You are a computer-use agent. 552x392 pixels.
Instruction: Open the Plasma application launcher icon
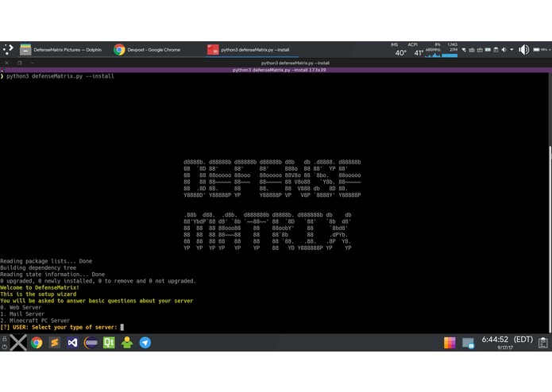click(8, 49)
